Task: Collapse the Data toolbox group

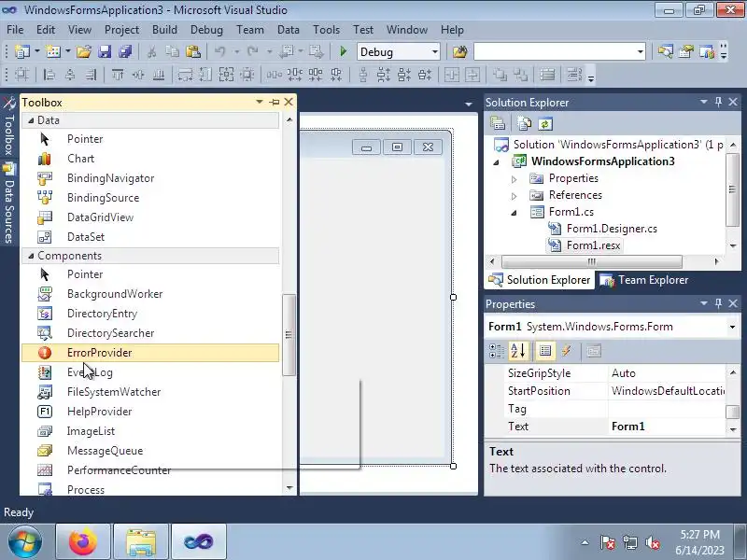Action: (31, 120)
